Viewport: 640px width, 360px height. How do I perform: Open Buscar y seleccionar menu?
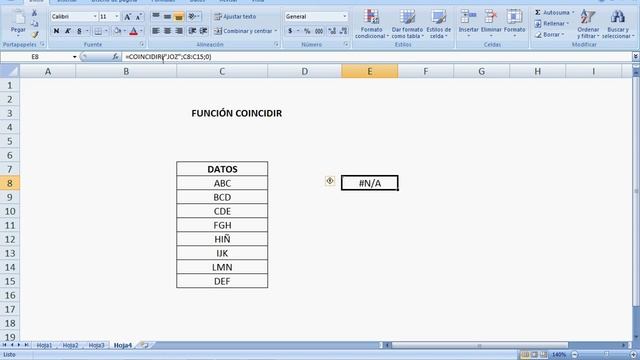tap(618, 24)
